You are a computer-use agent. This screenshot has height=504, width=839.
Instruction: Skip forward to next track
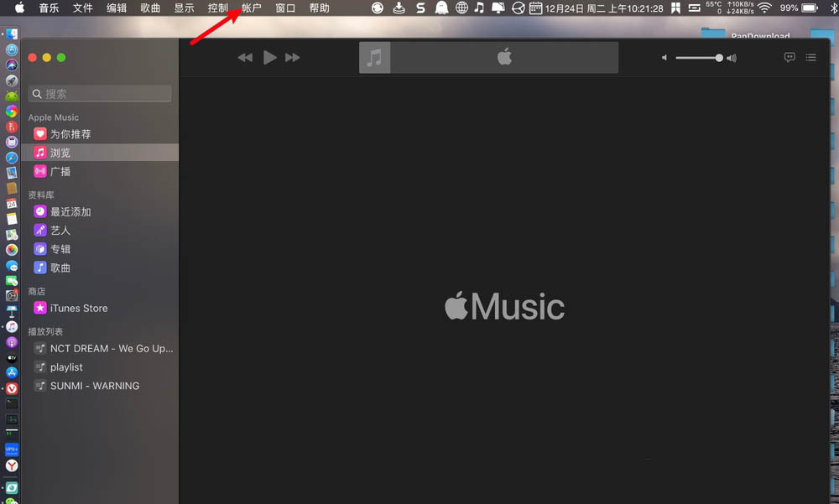point(293,57)
